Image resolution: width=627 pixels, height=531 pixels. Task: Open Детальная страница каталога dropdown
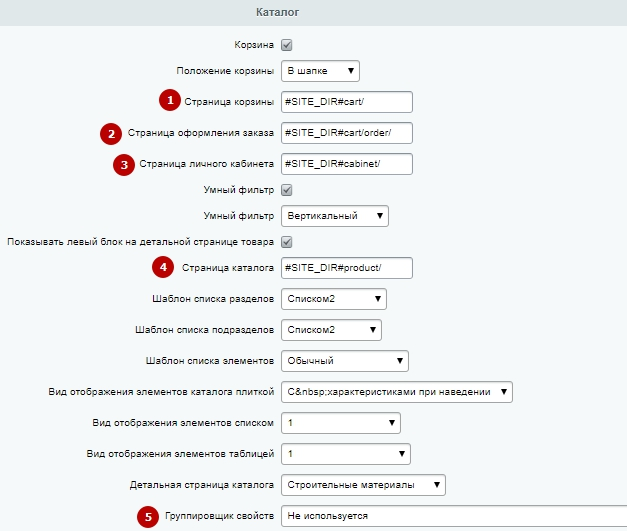point(363,485)
